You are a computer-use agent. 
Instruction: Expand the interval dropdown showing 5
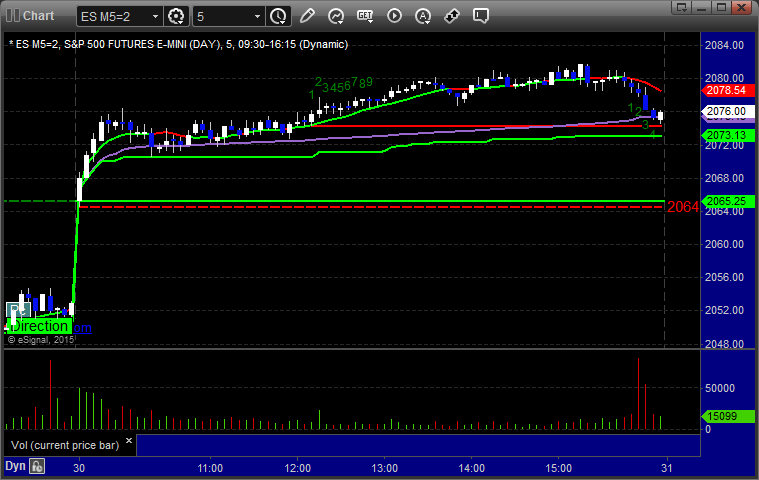coord(258,16)
